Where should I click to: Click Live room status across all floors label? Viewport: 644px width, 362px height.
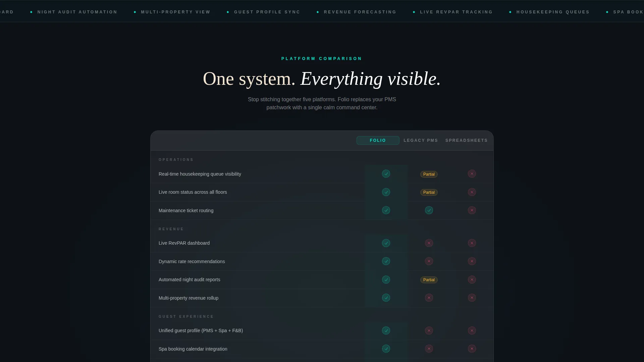193,192
